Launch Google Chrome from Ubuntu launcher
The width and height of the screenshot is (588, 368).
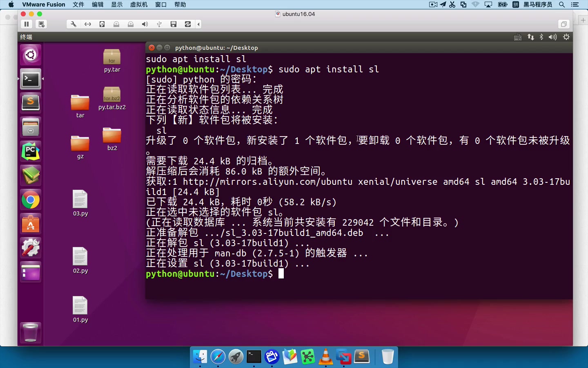tap(31, 200)
